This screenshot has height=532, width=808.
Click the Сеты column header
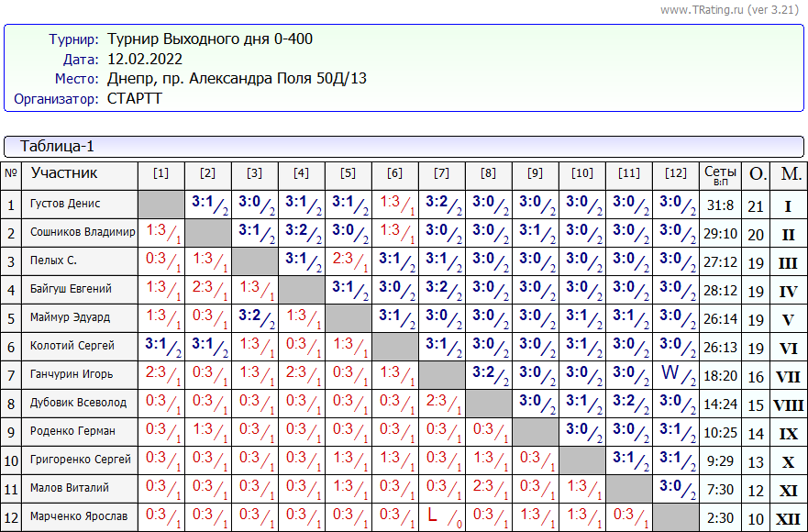pyautogui.click(x=720, y=173)
